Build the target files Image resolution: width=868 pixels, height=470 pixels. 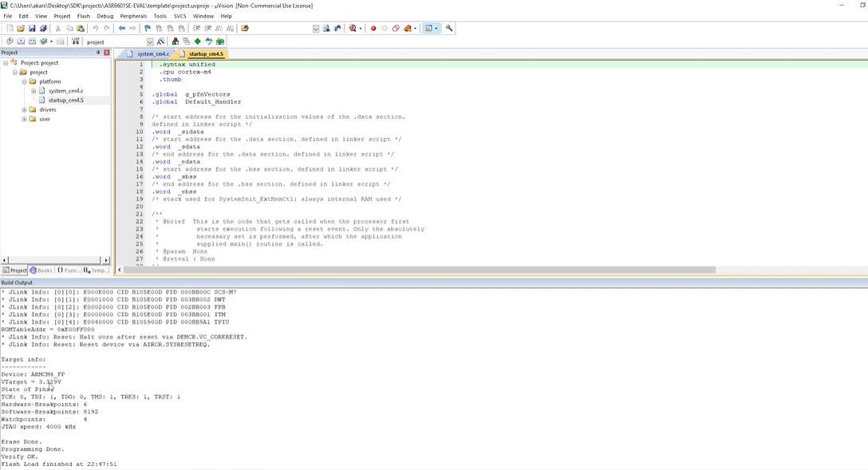(21, 41)
